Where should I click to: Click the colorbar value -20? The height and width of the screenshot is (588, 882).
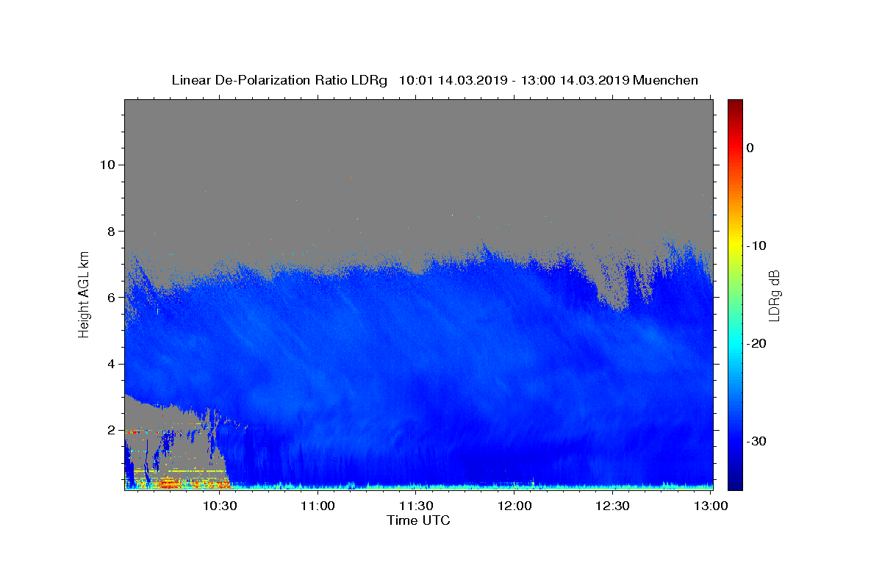(x=756, y=343)
